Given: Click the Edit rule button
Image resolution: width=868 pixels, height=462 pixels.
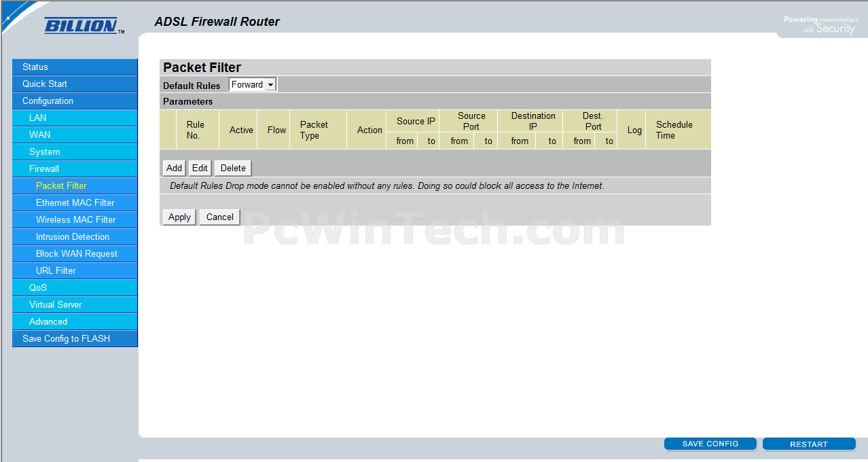Looking at the screenshot, I should [200, 168].
